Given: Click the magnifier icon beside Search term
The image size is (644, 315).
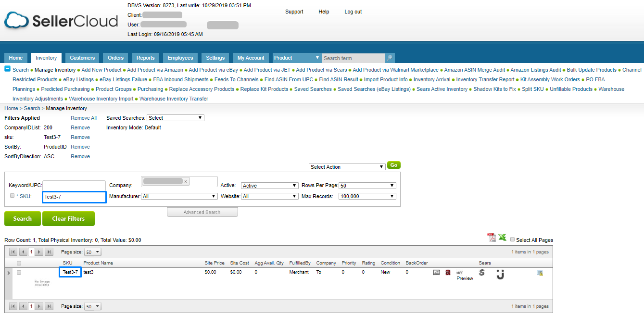Looking at the screenshot, I should [390, 58].
